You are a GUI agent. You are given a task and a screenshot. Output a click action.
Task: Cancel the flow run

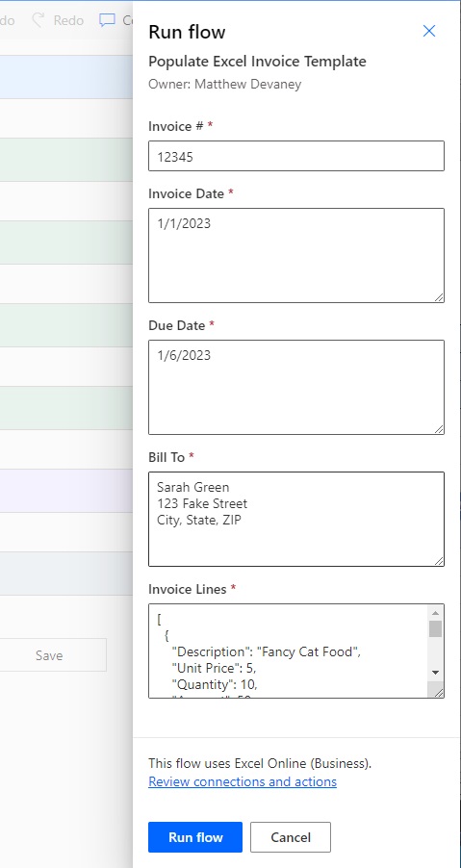(291, 837)
